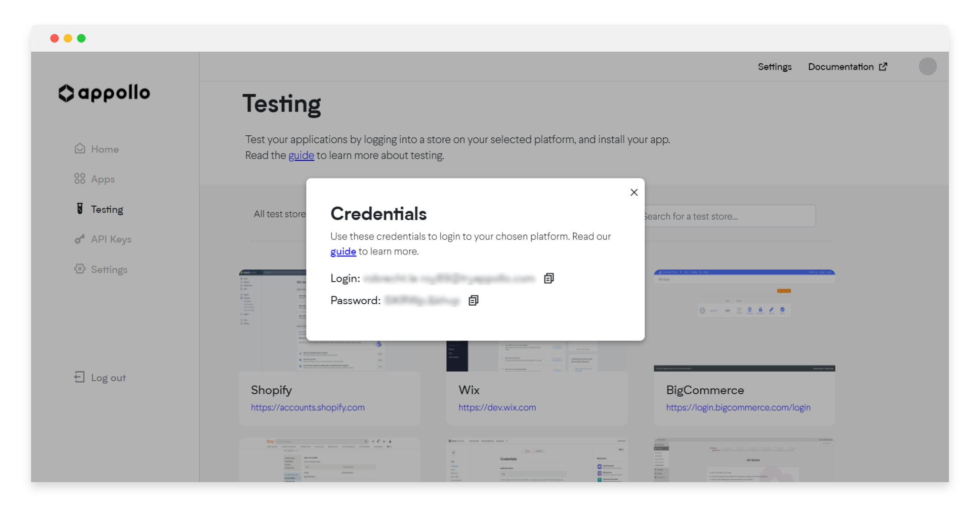Open the guide link in Credentials dialog
The image size is (980, 507).
(343, 252)
